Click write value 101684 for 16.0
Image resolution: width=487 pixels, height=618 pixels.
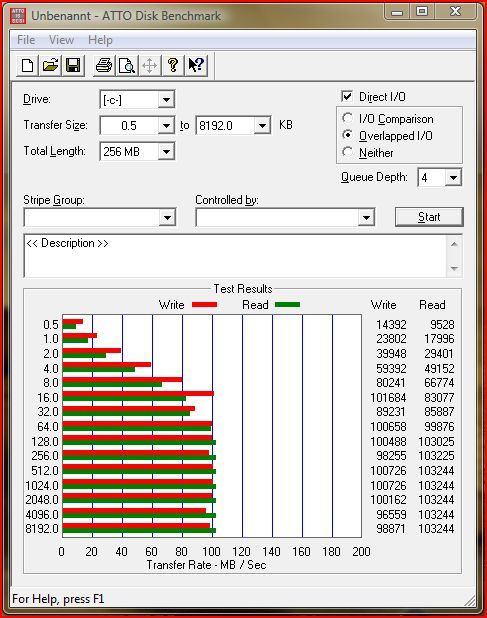pyautogui.click(x=388, y=398)
